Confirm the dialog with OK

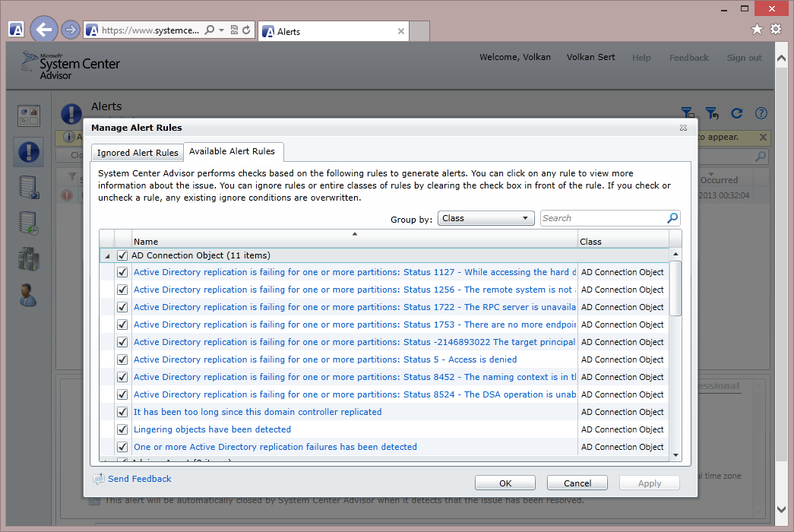tap(505, 483)
